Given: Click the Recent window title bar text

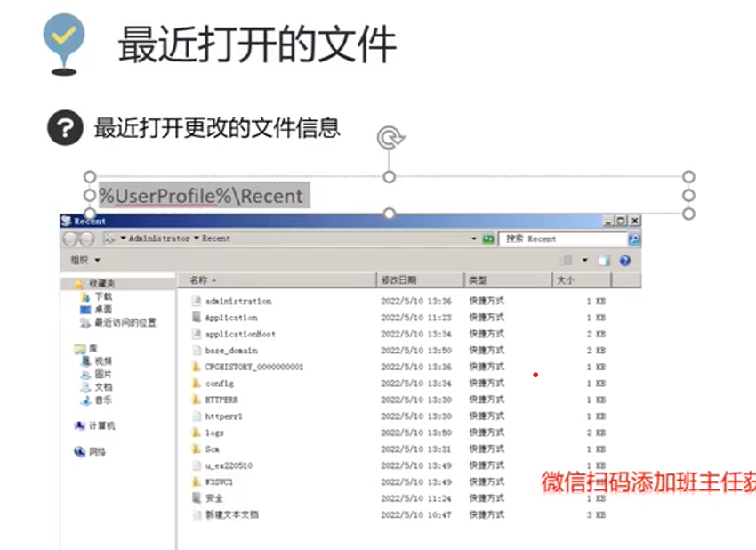Looking at the screenshot, I should click(90, 221).
